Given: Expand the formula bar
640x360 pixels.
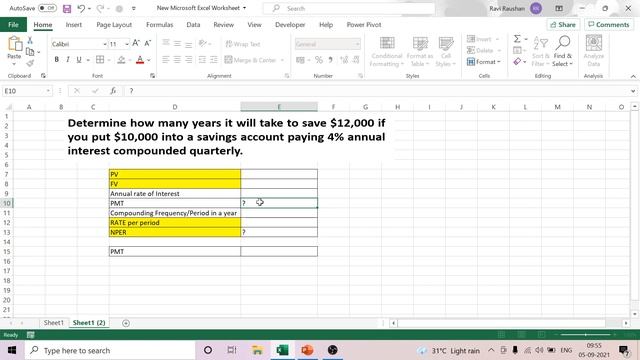Looking at the screenshot, I should 633,91.
